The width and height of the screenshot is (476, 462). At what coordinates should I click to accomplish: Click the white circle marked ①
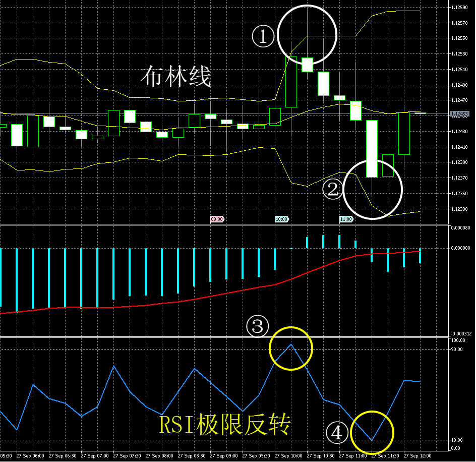tap(307, 34)
